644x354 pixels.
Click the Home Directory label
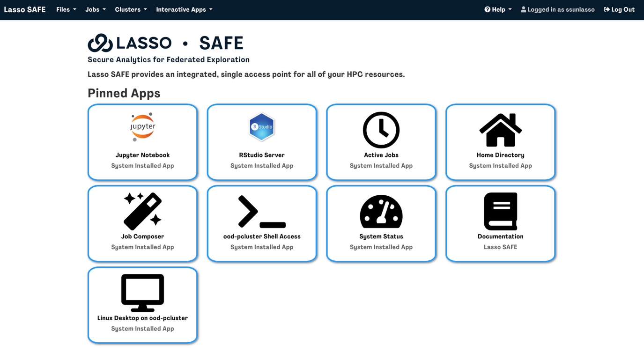pos(500,155)
